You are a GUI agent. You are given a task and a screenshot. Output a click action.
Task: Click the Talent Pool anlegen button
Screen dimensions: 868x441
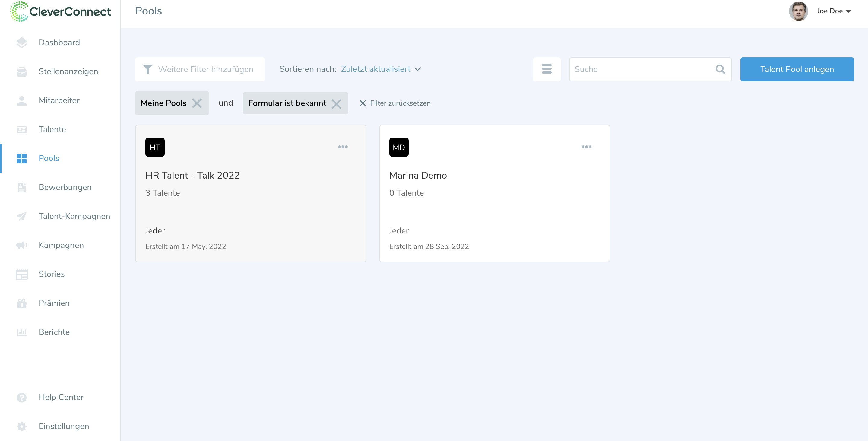pos(797,69)
